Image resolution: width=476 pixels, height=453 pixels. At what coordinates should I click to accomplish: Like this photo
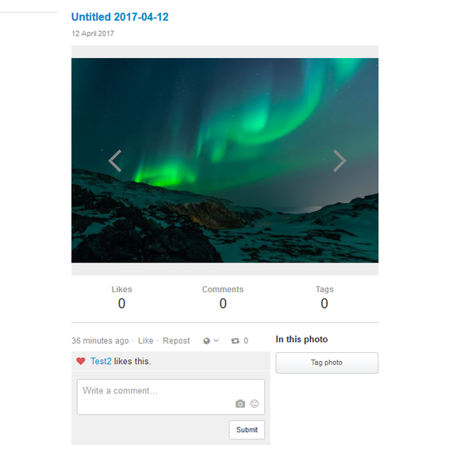(146, 340)
